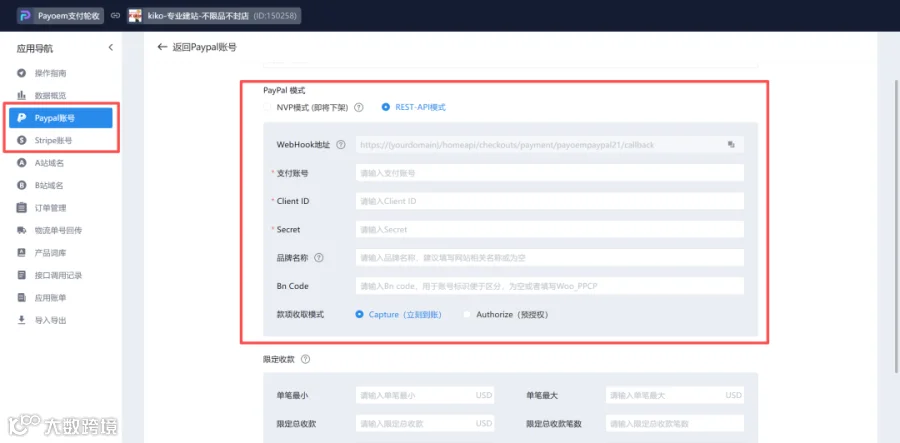Click the 操作指南 compass icon

coord(22,73)
